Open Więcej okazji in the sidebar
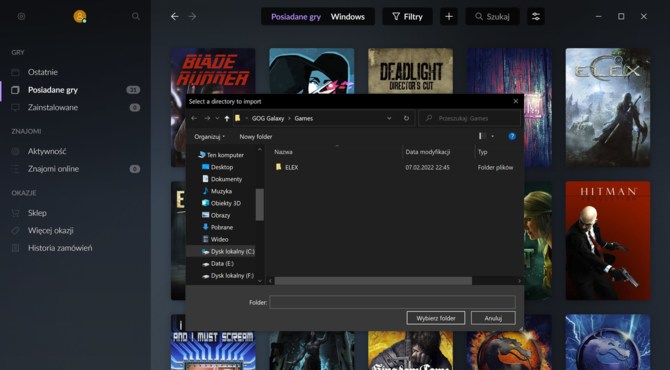Viewport: 670px width, 370px height. tap(50, 230)
